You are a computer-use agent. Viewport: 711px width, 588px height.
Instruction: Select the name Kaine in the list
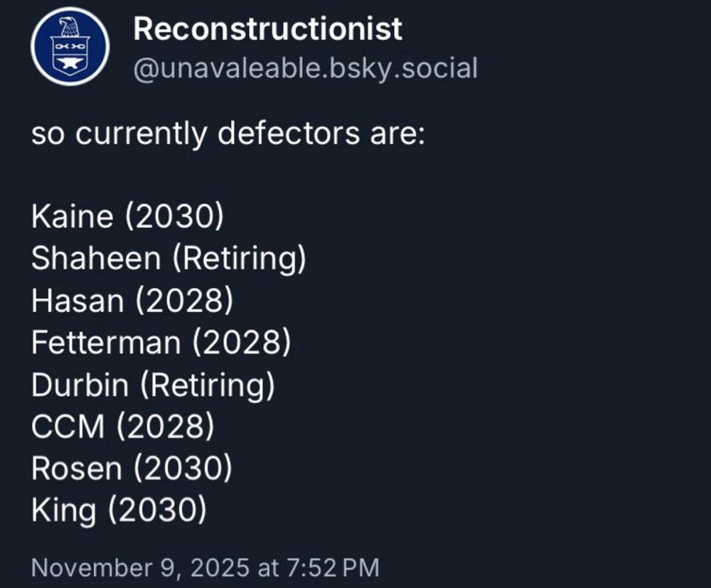pyautogui.click(x=72, y=217)
